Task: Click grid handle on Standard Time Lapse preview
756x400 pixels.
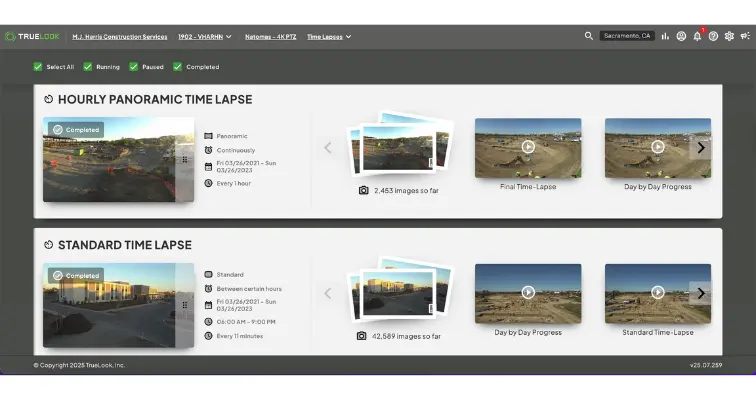Action: click(185, 305)
